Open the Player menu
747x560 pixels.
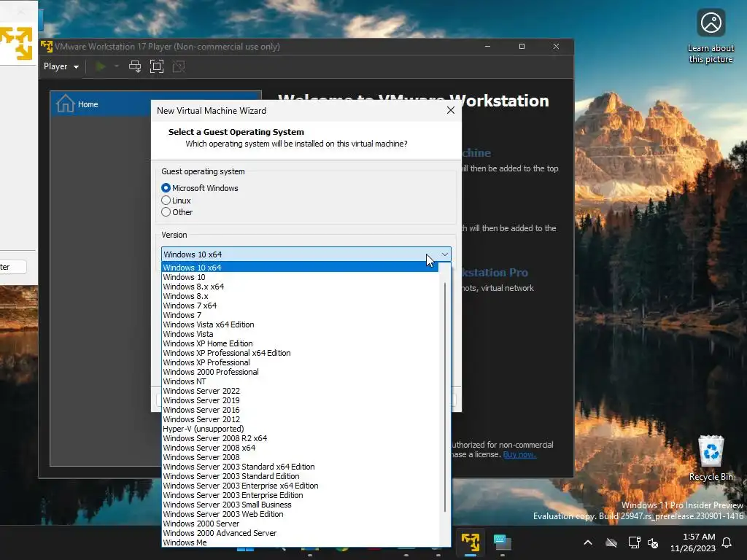(x=61, y=66)
